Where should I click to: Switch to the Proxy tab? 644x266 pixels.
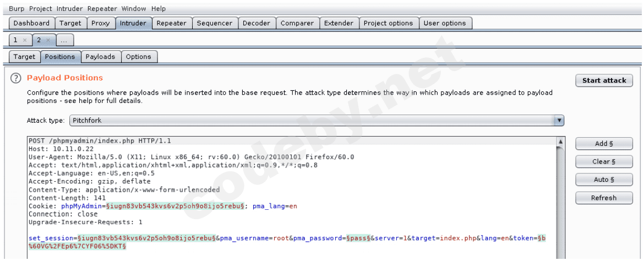(101, 23)
